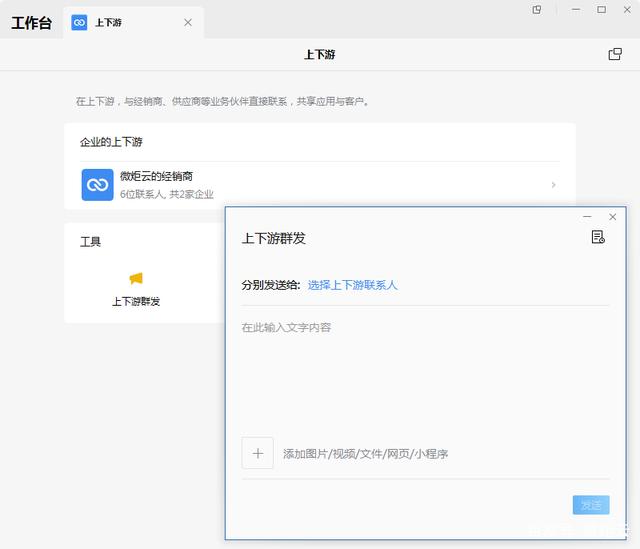
Task: Click 选择上下游联系人 link
Action: pyautogui.click(x=352, y=285)
